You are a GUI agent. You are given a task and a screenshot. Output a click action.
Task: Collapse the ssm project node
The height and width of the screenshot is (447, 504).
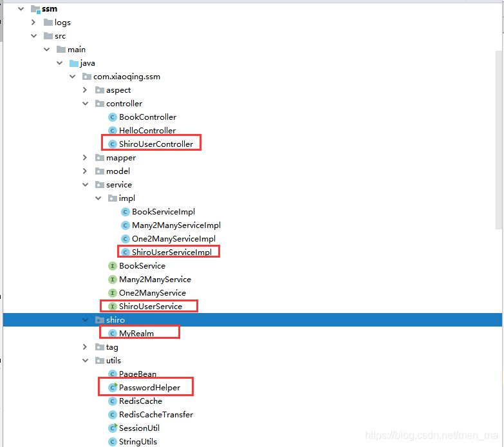tap(21, 8)
